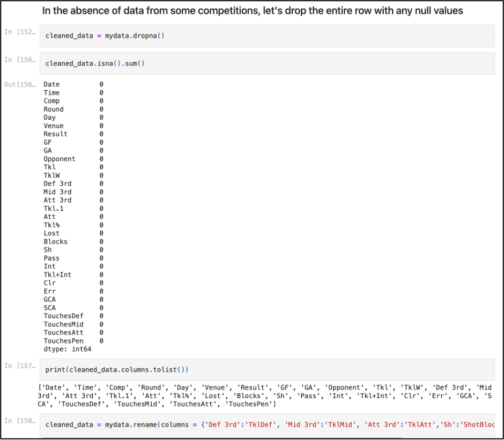504x440 pixels.
Task: Click the Blocks row in the output
Action: pyautogui.click(x=56, y=241)
